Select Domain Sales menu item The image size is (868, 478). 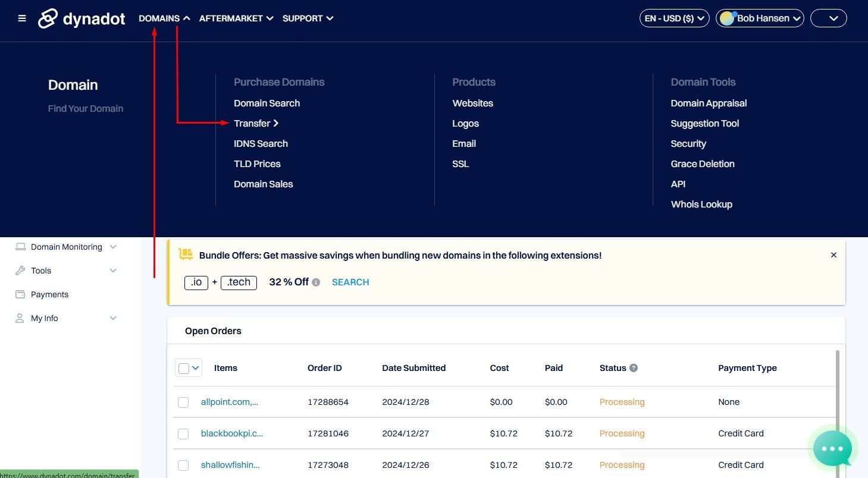[264, 184]
